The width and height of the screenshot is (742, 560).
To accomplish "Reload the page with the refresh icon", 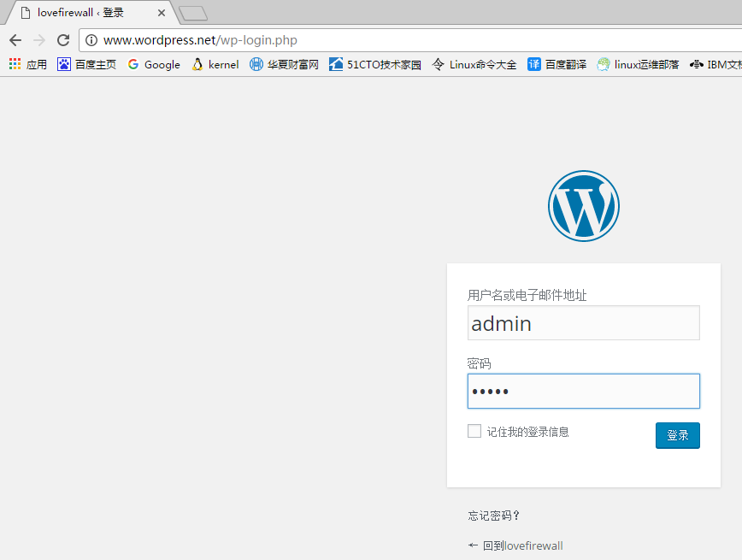I will (x=63, y=40).
